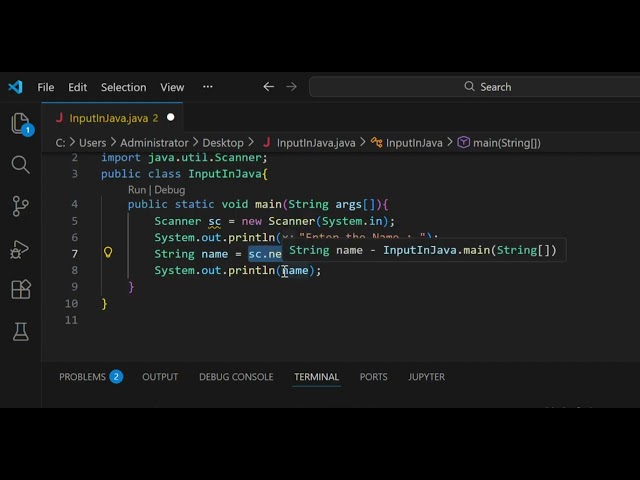
Task: Click the underlined variable 'sc' on line 5
Action: click(x=215, y=221)
